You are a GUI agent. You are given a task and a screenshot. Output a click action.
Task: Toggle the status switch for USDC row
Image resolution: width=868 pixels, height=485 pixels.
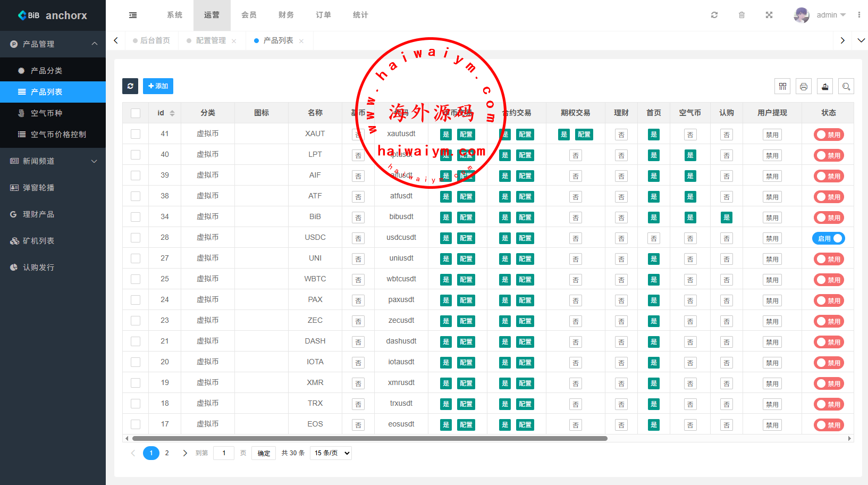(828, 238)
